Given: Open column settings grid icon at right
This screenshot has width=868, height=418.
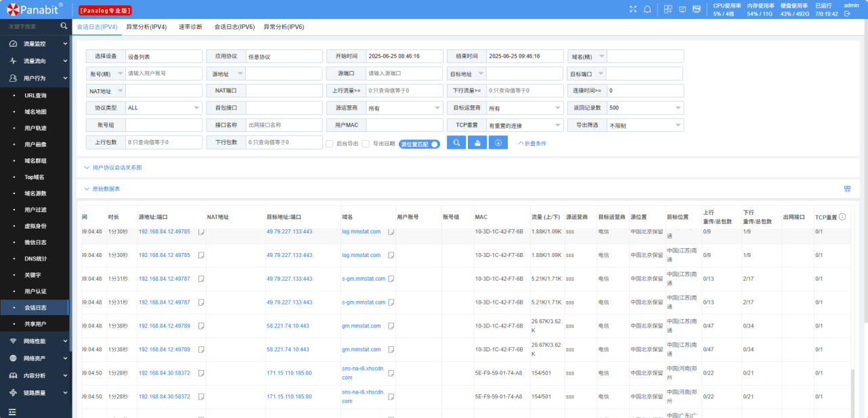Looking at the screenshot, I should (847, 189).
